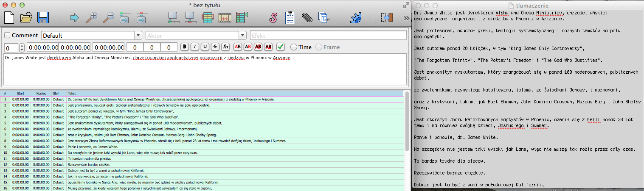Open Attachments paperclip icon
Image resolution: width=644 pixels, height=191 pixels.
tap(307, 18)
